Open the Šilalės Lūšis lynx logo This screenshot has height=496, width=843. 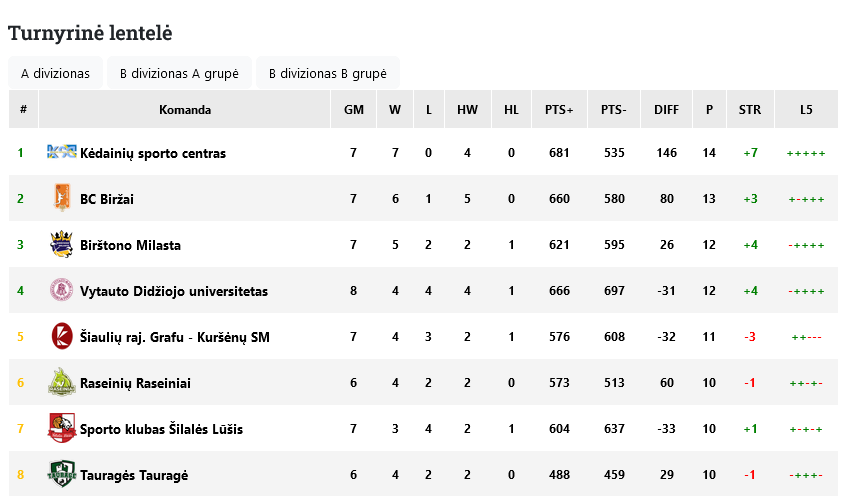pos(61,428)
